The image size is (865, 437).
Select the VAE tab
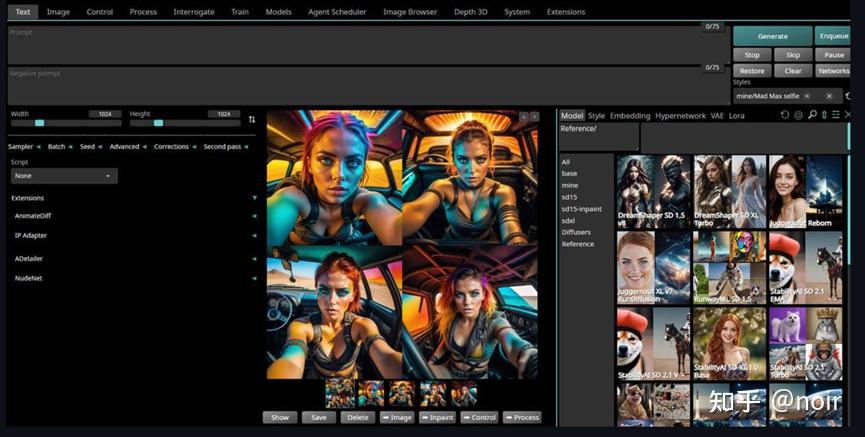click(717, 116)
